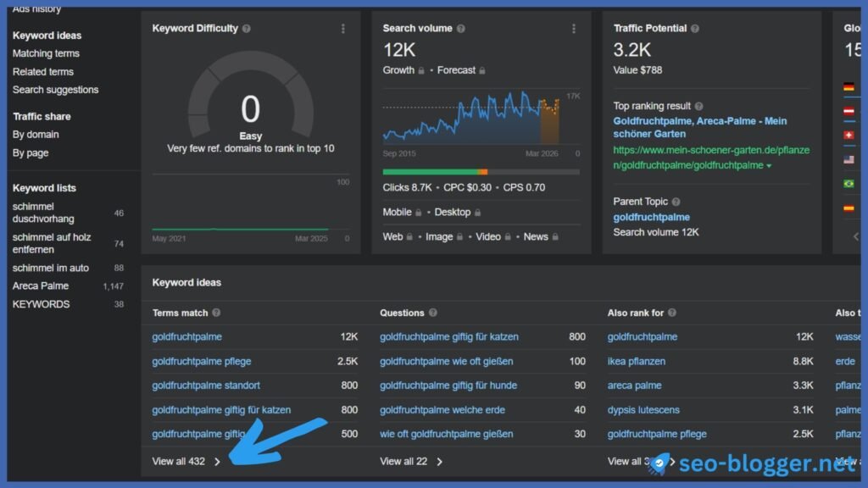The image size is (868, 488).
Task: Click the lock icon beside Mobile
Action: (419, 213)
